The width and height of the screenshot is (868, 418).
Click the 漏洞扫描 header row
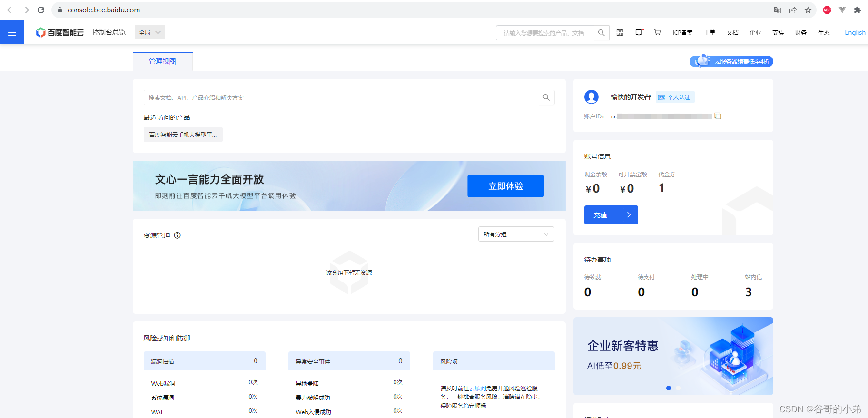tap(205, 361)
